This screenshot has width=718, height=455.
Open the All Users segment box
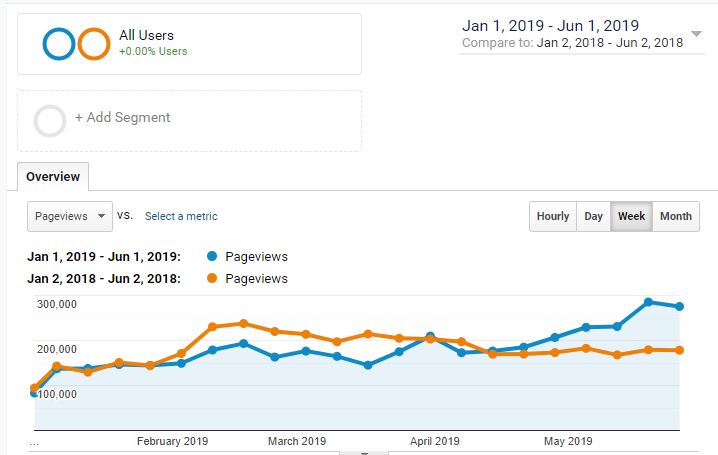[x=189, y=43]
